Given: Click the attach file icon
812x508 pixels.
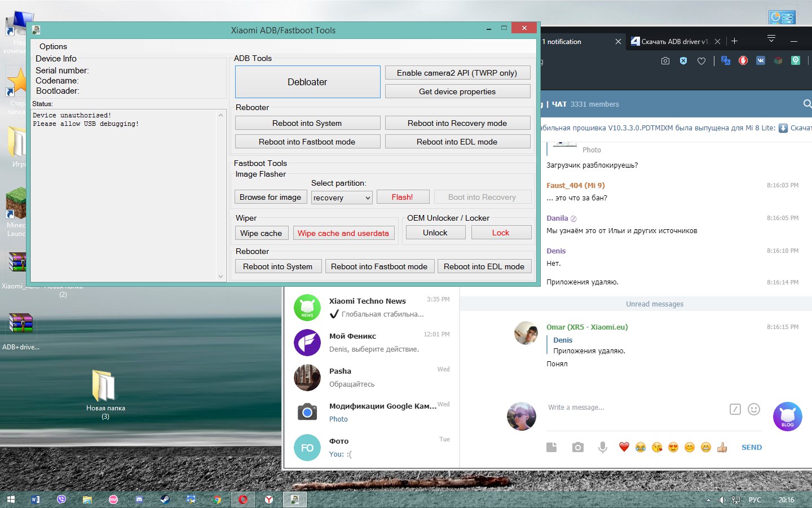Looking at the screenshot, I should coord(551,448).
